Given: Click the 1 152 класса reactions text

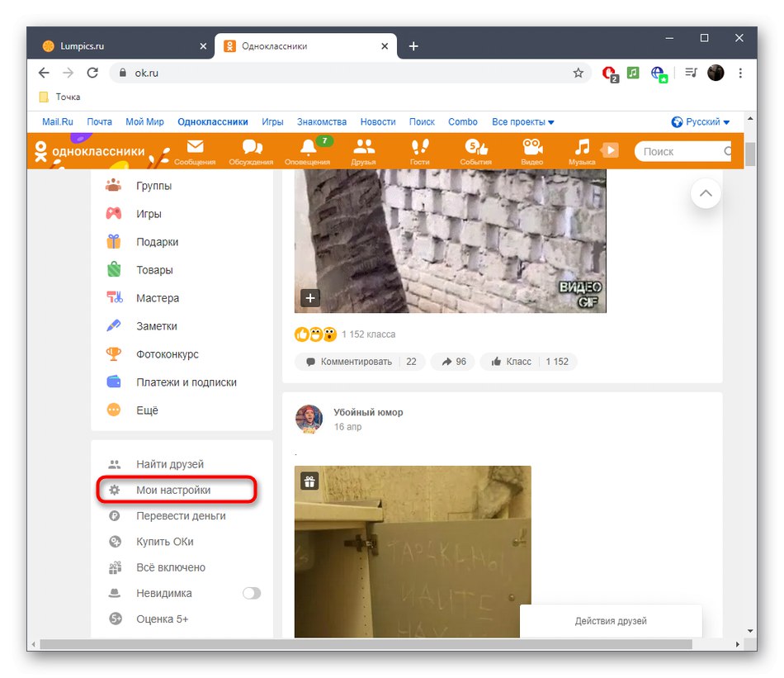Looking at the screenshot, I should pos(369,334).
